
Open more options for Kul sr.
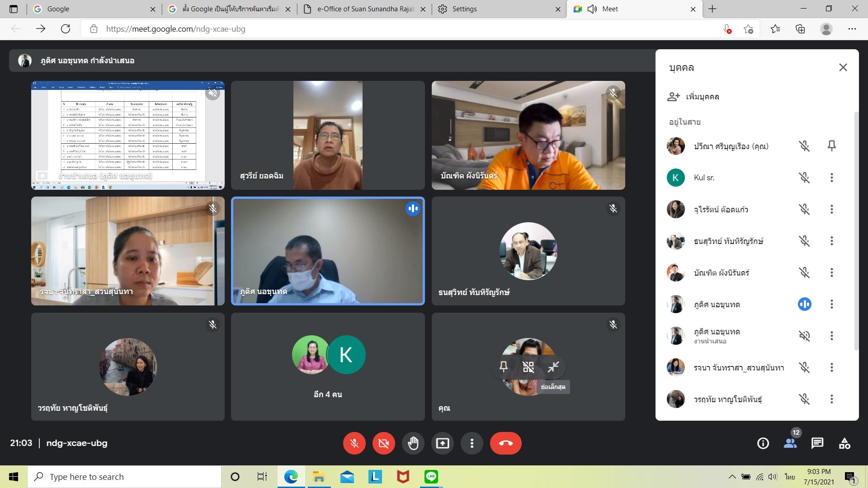click(x=831, y=178)
